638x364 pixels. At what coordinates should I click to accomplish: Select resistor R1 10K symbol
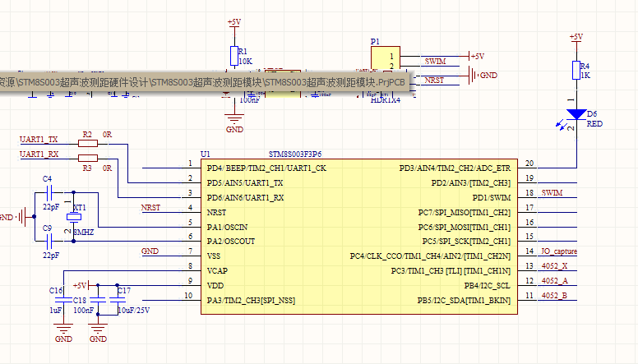point(234,56)
